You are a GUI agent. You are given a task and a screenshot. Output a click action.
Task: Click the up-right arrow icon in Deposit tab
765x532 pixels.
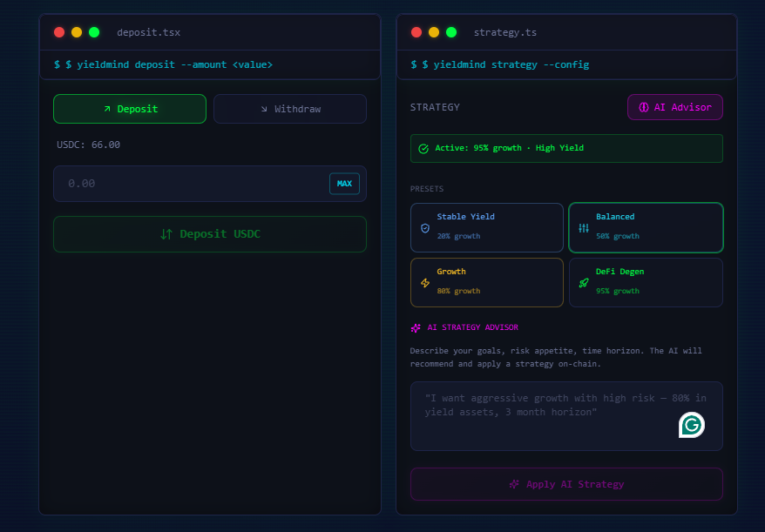point(107,109)
